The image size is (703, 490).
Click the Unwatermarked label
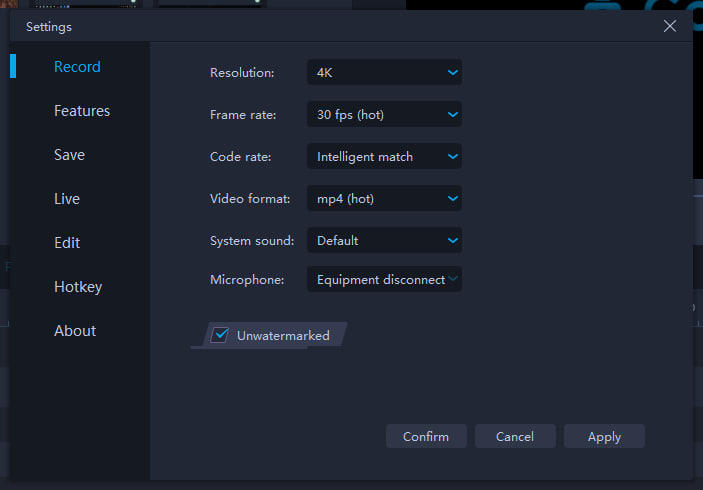283,335
